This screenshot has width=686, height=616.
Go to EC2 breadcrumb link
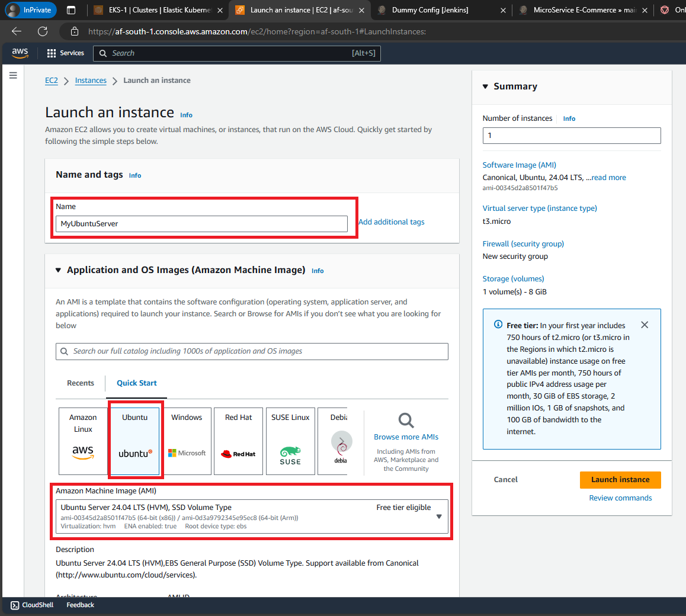coord(52,80)
